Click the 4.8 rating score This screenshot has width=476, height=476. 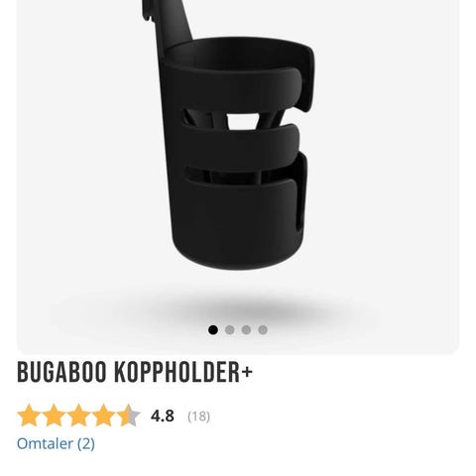point(163,416)
